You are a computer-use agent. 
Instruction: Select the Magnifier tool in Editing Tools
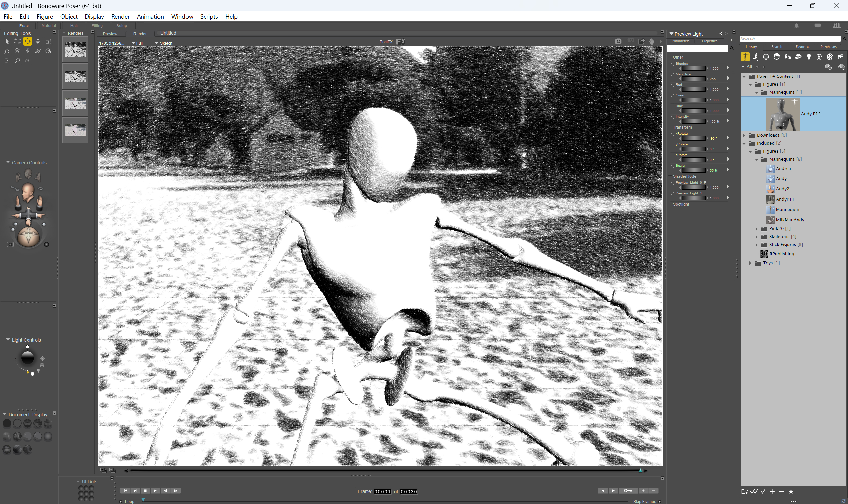coord(17,61)
